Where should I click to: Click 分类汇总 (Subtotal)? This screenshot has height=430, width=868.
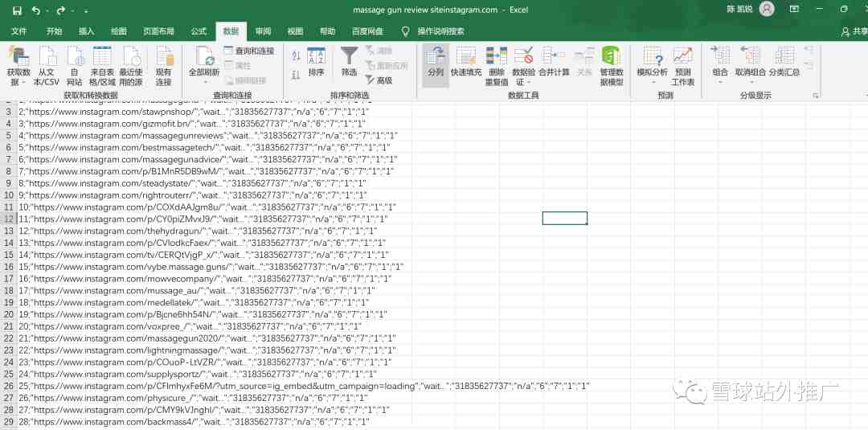(x=784, y=61)
